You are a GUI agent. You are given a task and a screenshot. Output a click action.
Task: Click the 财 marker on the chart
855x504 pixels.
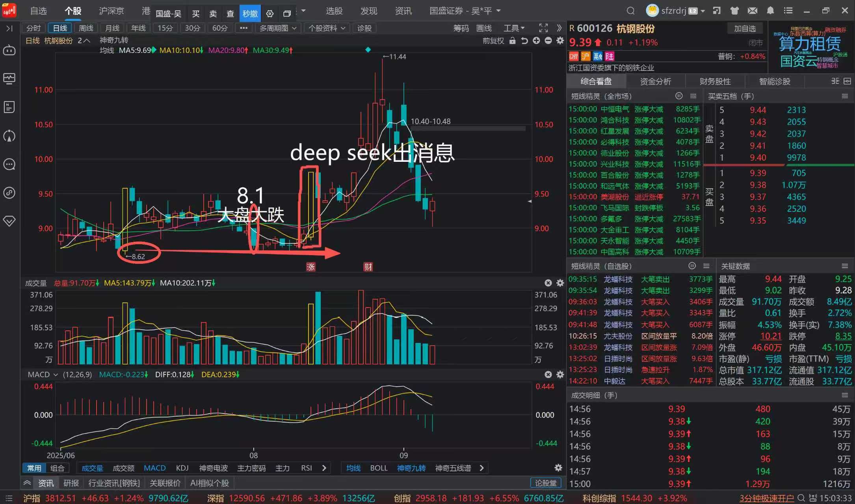click(368, 267)
